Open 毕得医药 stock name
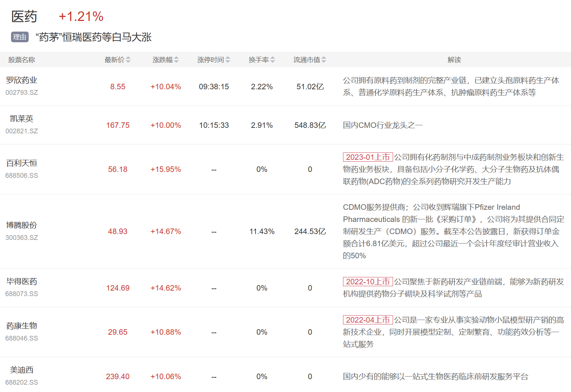Screen dimensions: 571x392 (x=22, y=281)
